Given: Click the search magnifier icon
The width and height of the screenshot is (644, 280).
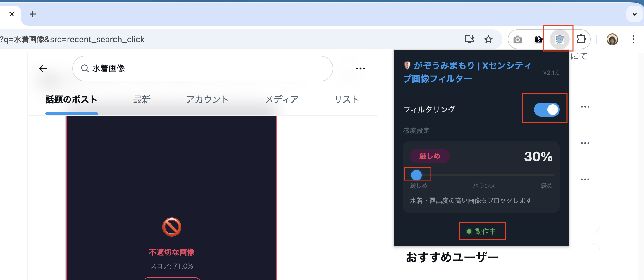Looking at the screenshot, I should point(85,69).
